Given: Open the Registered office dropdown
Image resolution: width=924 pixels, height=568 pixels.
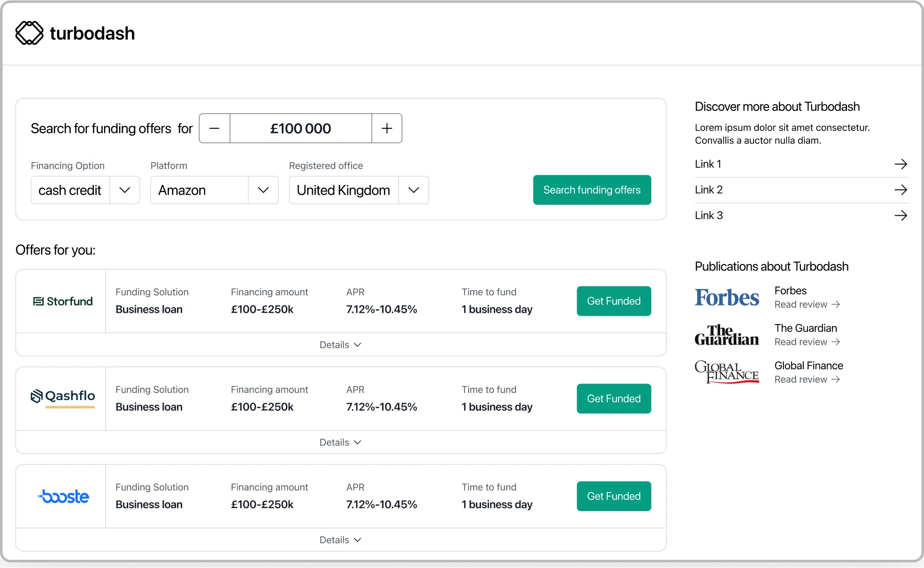Looking at the screenshot, I should point(358,190).
